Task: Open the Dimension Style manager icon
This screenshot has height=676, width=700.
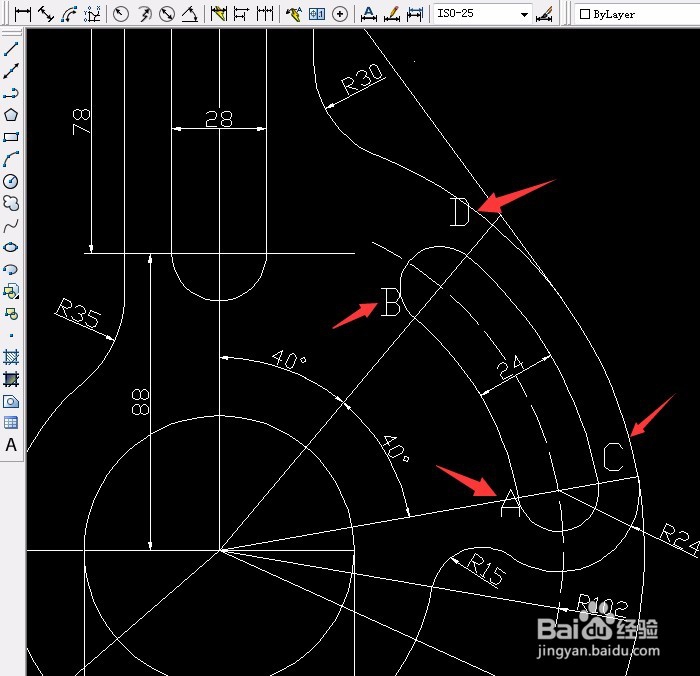Action: coord(544,14)
